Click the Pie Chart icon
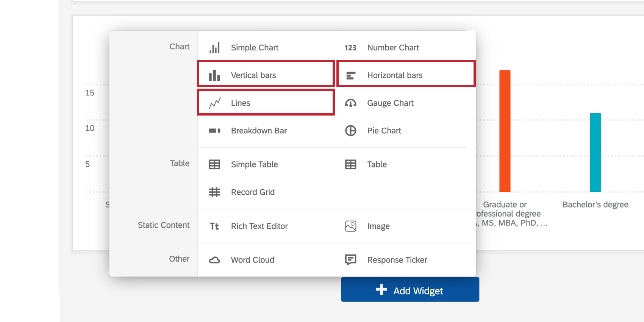Image resolution: width=644 pixels, height=322 pixels. coord(350,131)
